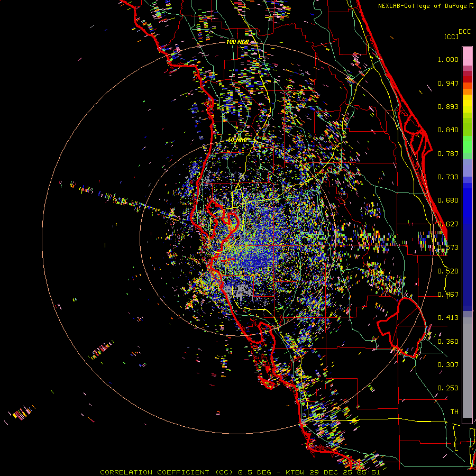Click the 0.840 legend value
The height and width of the screenshot is (476, 476).
tap(448, 130)
